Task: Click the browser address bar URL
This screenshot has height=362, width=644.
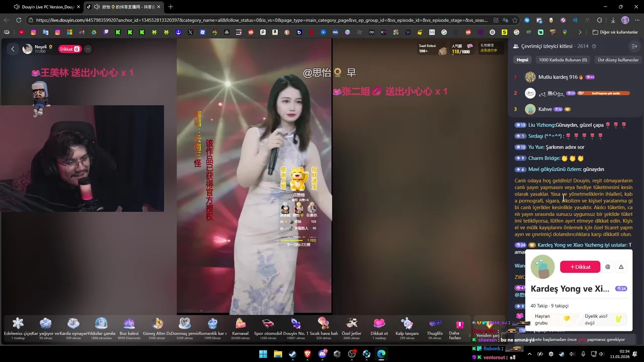Action: tap(262, 20)
